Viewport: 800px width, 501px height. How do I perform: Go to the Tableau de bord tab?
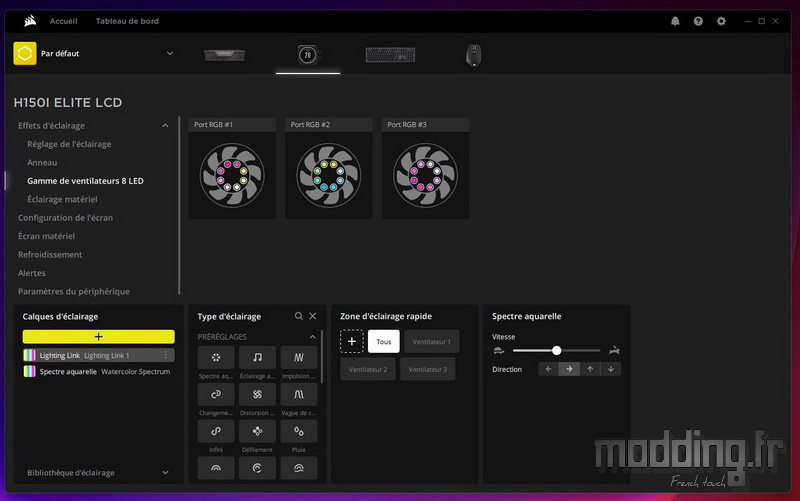[x=127, y=21]
